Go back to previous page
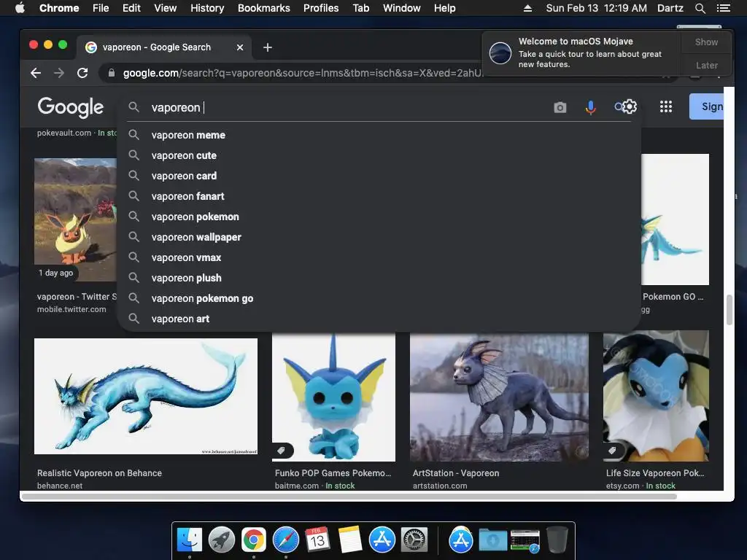The height and width of the screenshot is (560, 747). tap(36, 73)
